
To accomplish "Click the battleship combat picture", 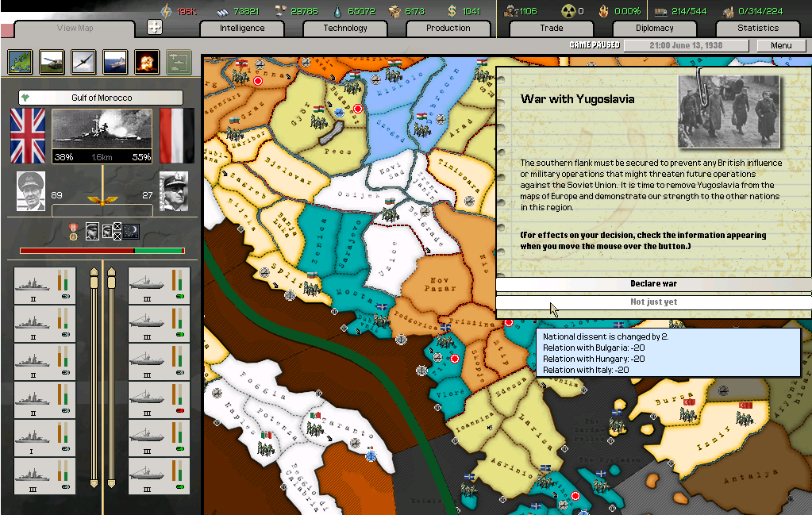I will point(102,136).
